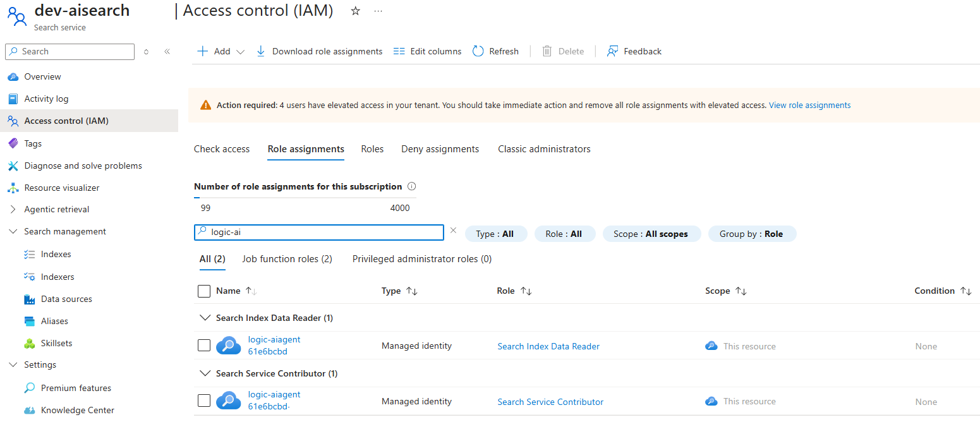
Task: Click Download role assignments arrow icon
Action: pos(261,51)
